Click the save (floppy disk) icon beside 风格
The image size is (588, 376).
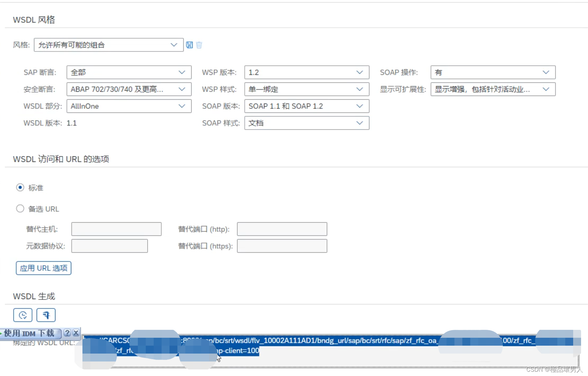(189, 45)
